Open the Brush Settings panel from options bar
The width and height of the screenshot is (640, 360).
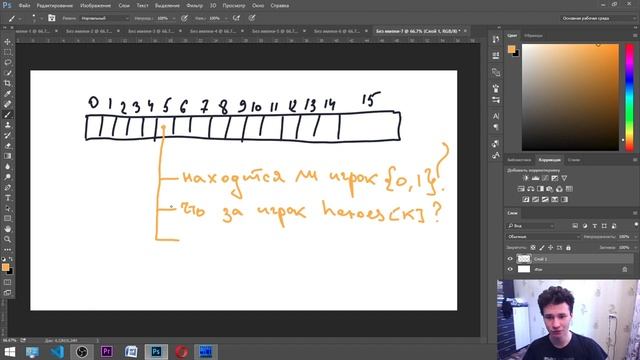point(52,18)
